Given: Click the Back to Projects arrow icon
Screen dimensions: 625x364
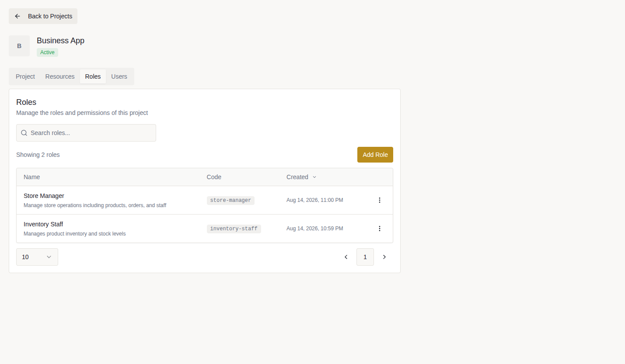Looking at the screenshot, I should 17,16.
